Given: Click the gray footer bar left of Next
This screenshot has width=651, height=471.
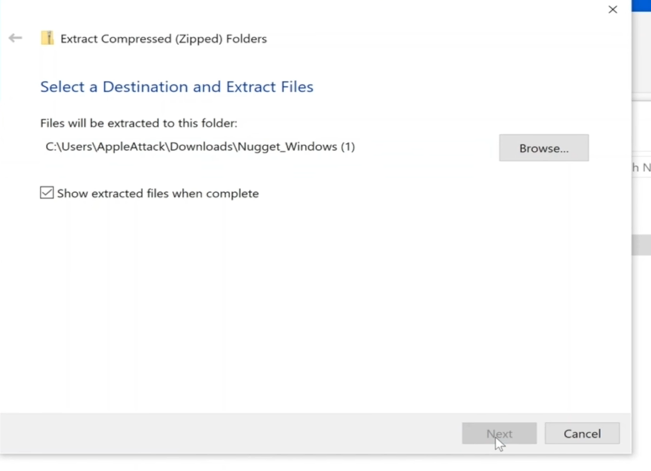Looking at the screenshot, I should point(228,434).
